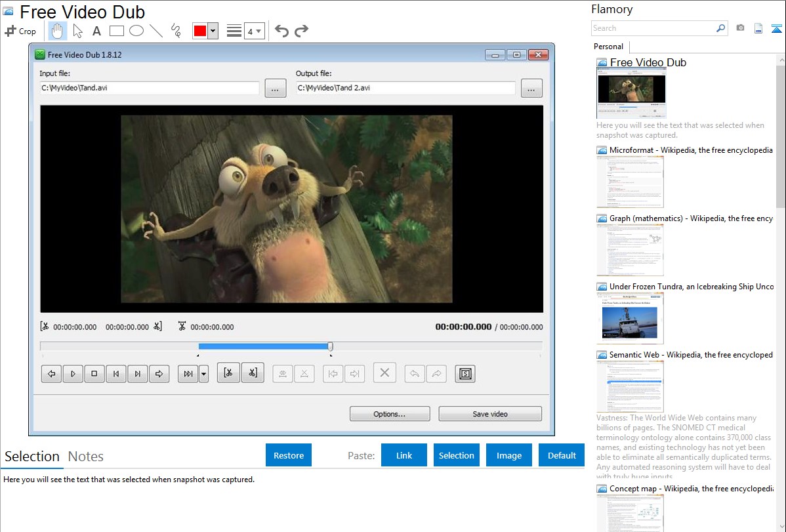Select the text annotation tool
The width and height of the screenshot is (786, 532).
pyautogui.click(x=96, y=31)
